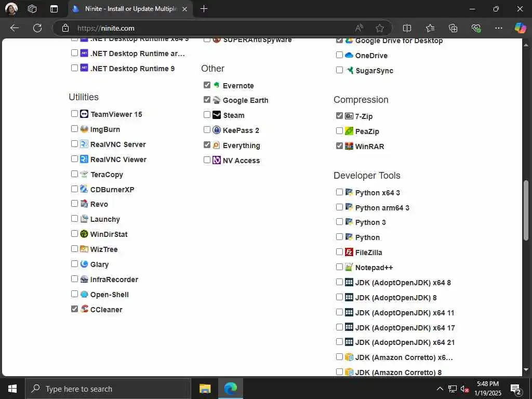Click the TeamViewer 15 app icon
This screenshot has width=532, height=399.
[x=84, y=114]
